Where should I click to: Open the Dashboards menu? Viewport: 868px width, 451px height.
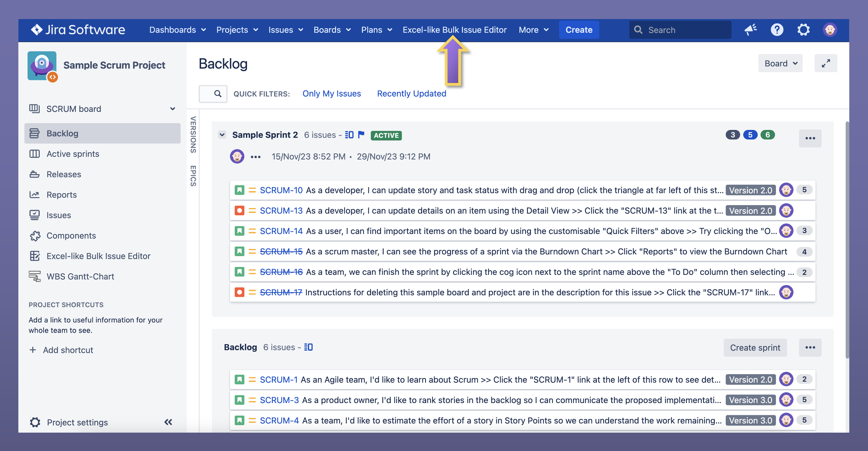[x=178, y=30]
